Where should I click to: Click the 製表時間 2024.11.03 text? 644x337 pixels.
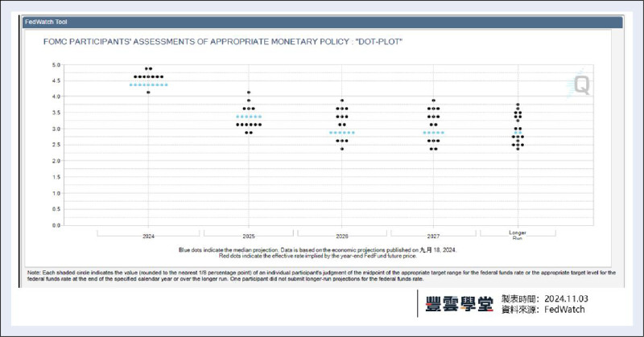point(545,299)
